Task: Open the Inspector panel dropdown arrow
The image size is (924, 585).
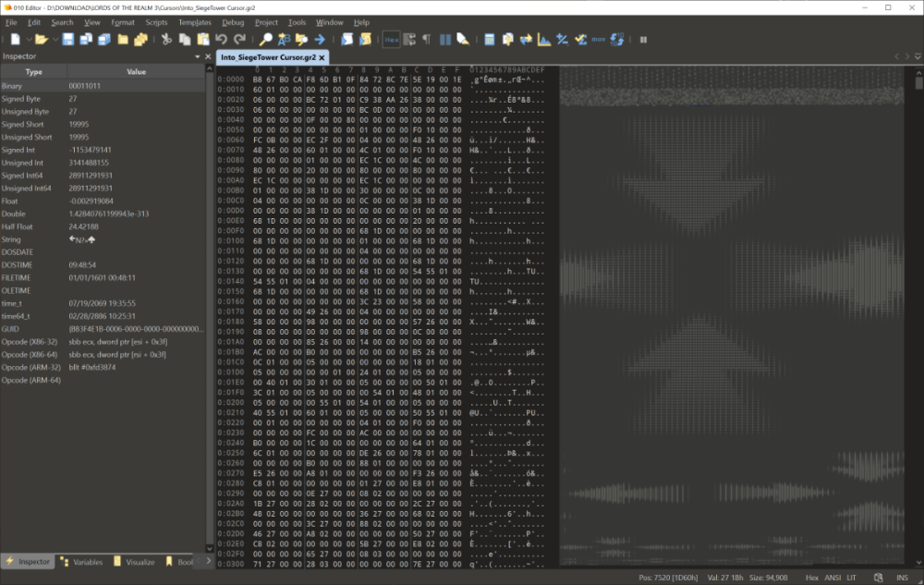Action: [198, 56]
